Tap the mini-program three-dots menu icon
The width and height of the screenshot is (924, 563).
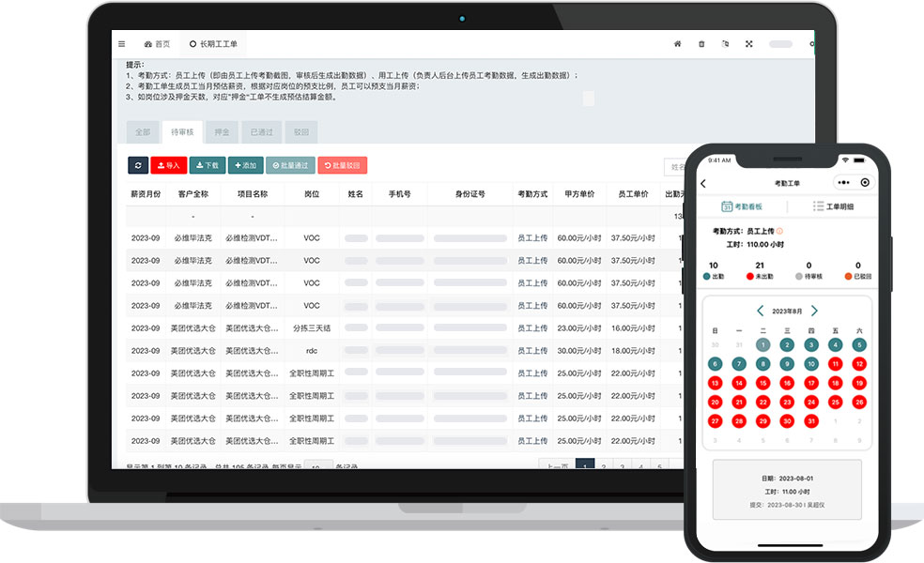[843, 183]
